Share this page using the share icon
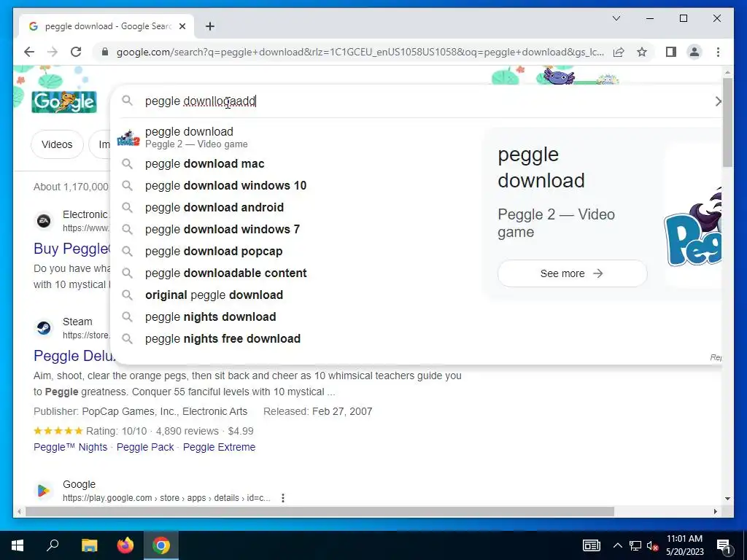Image resolution: width=747 pixels, height=560 pixels. pos(619,52)
